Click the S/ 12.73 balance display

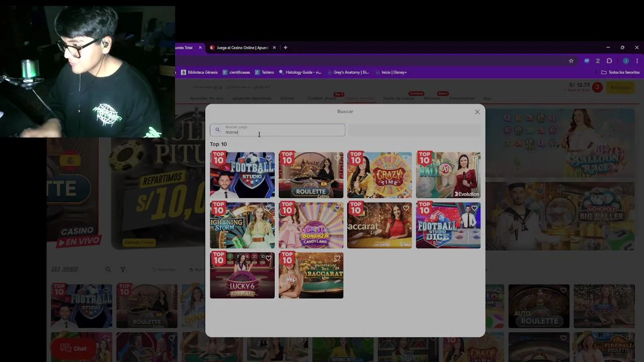click(x=579, y=85)
